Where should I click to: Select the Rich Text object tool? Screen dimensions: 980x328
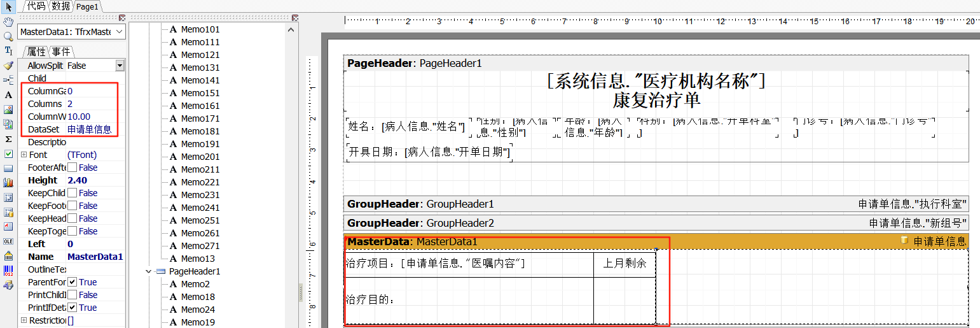pos(8,227)
